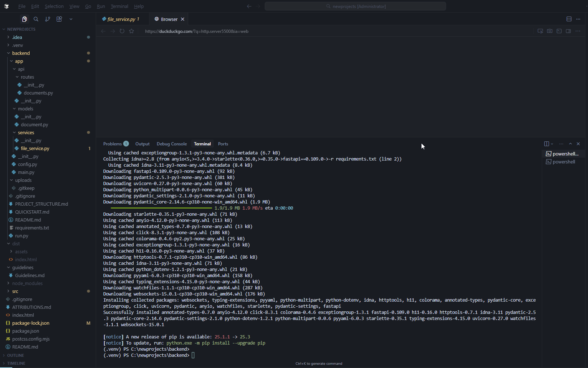
Task: Open the Edit menu
Action: [35, 6]
